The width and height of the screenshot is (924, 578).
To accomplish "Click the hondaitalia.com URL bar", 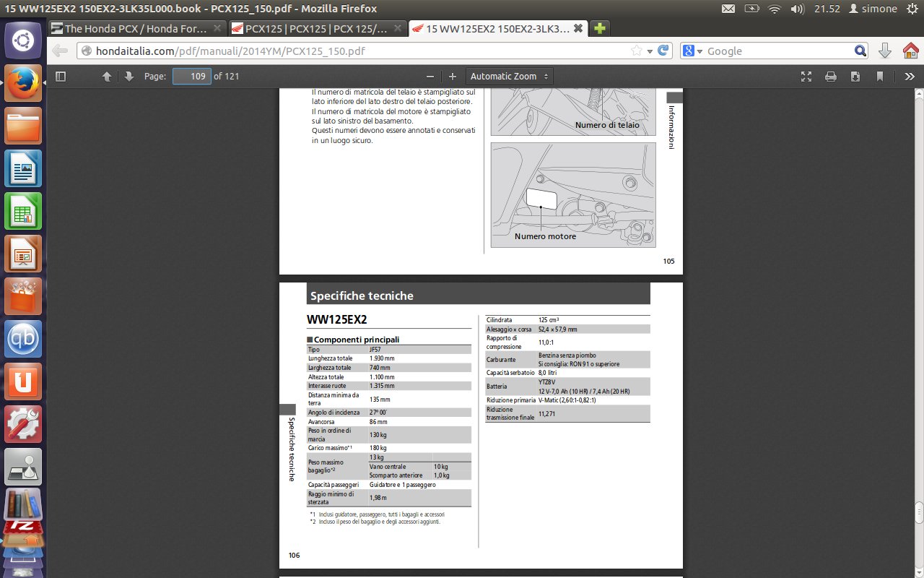I will 354,51.
